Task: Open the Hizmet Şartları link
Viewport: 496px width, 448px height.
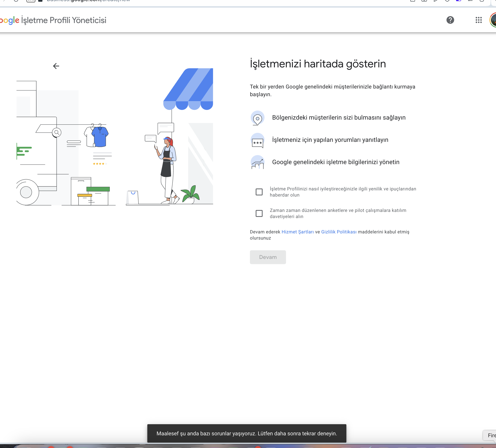Action: (298, 232)
